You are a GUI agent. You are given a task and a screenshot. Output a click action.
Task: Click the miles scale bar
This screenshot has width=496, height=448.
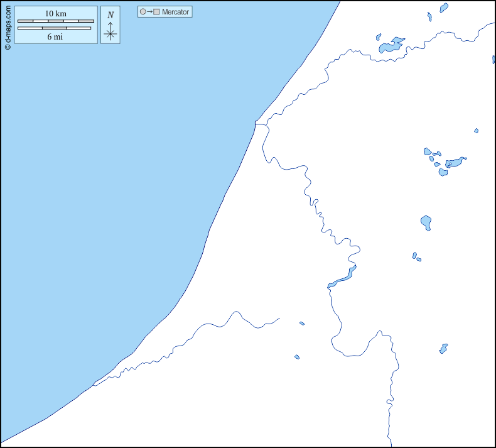click(x=56, y=28)
